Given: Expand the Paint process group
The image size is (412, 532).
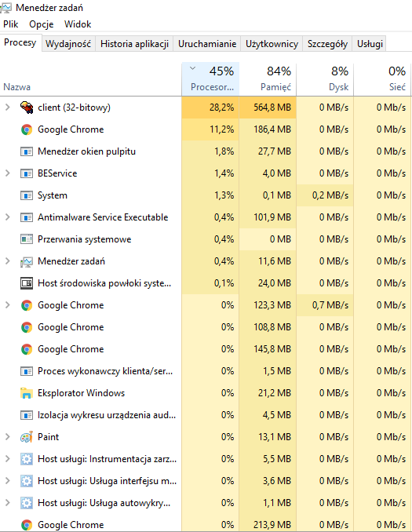Looking at the screenshot, I should coord(8,437).
